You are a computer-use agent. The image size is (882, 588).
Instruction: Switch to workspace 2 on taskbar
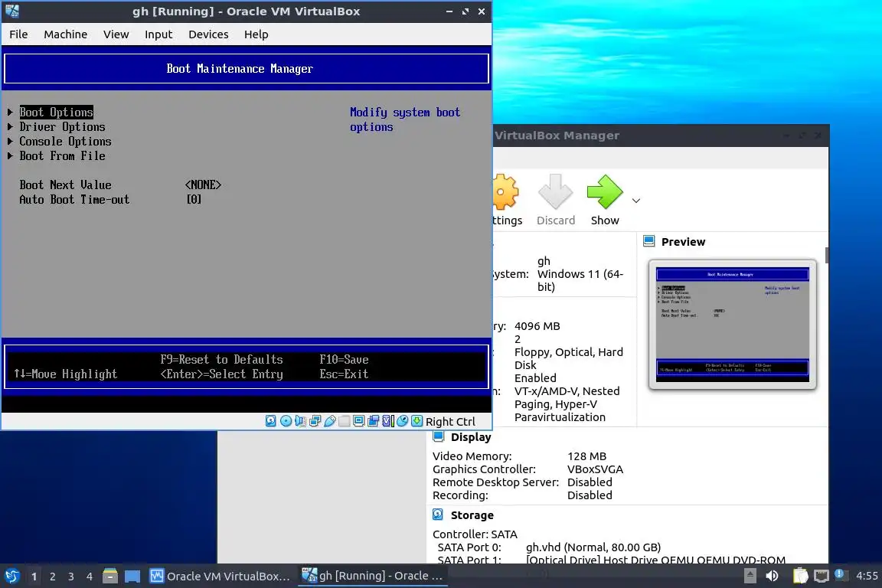point(52,577)
